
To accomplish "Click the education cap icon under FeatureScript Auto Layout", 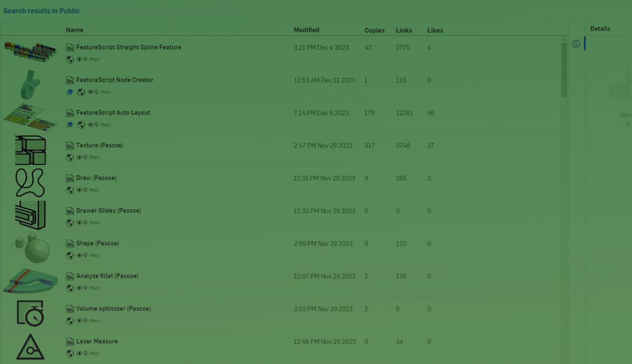I will (x=70, y=125).
